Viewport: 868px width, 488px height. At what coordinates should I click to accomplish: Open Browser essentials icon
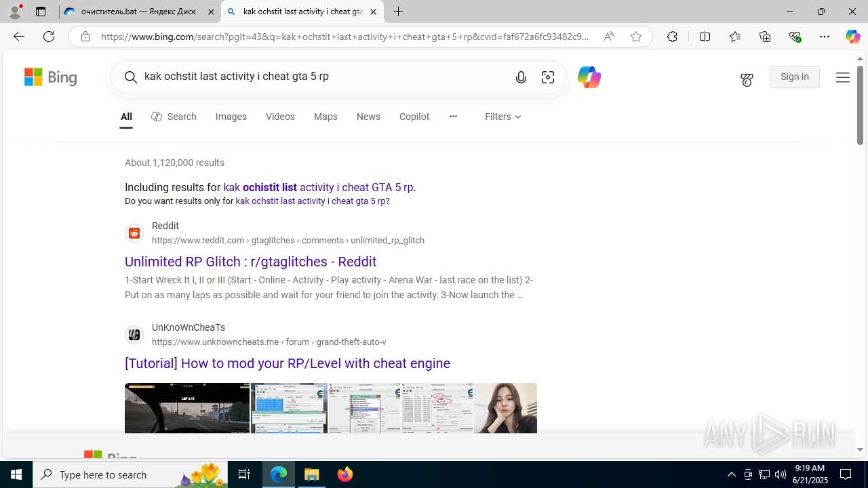pos(795,37)
